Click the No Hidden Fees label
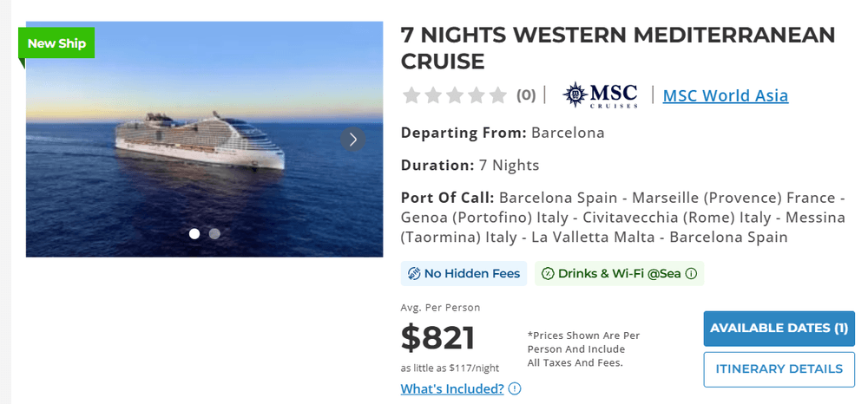This screenshot has height=404, width=868. tap(472, 274)
